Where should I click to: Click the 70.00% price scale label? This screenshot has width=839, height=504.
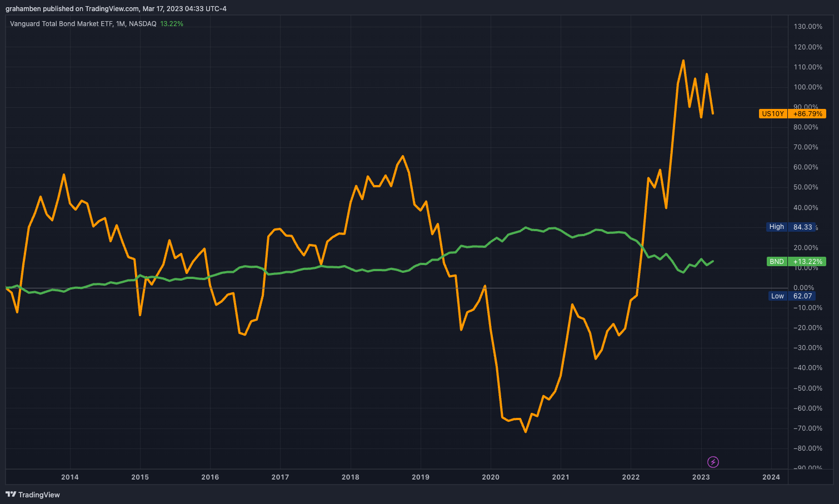click(806, 147)
